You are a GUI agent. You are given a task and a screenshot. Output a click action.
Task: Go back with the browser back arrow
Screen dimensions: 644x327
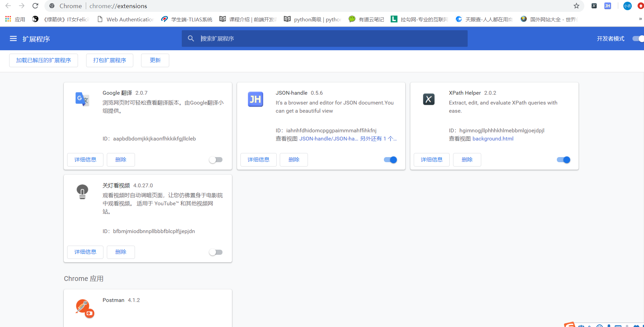pyautogui.click(x=8, y=6)
